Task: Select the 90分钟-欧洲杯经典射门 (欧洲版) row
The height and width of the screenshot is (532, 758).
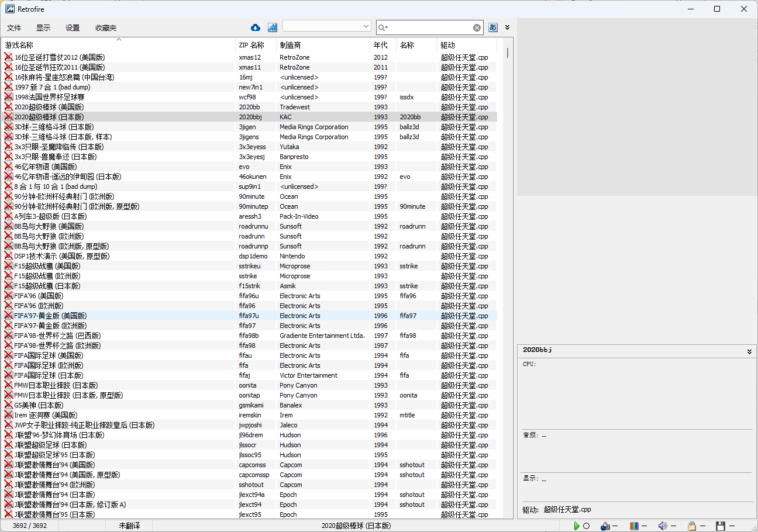Action: coord(250,196)
